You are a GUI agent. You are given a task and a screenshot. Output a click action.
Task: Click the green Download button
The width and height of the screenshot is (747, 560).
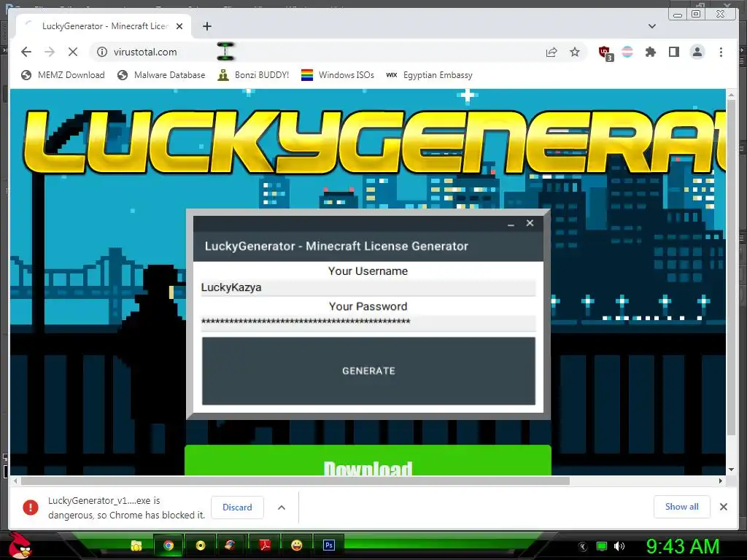click(x=368, y=461)
